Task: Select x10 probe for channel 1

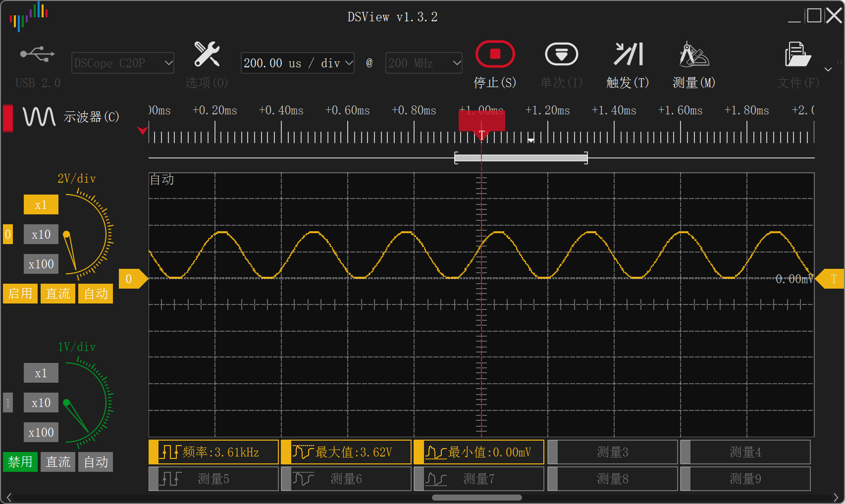Action: pos(41,403)
